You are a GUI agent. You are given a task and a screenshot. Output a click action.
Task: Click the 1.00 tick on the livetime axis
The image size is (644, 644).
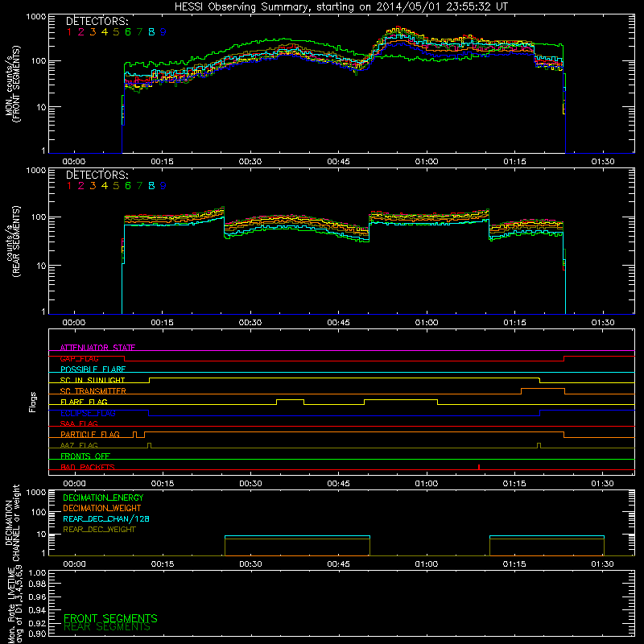(x=37, y=572)
